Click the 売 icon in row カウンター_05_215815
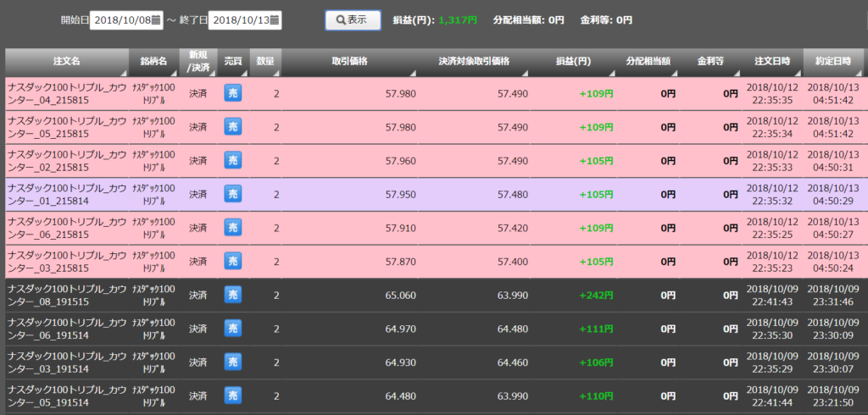This screenshot has height=415, width=868. 233,127
